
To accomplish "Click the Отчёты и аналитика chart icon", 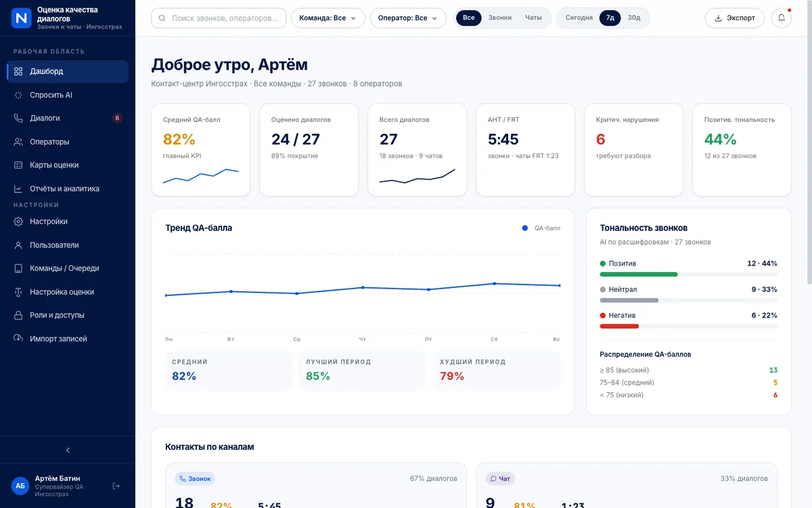I will pyautogui.click(x=18, y=188).
